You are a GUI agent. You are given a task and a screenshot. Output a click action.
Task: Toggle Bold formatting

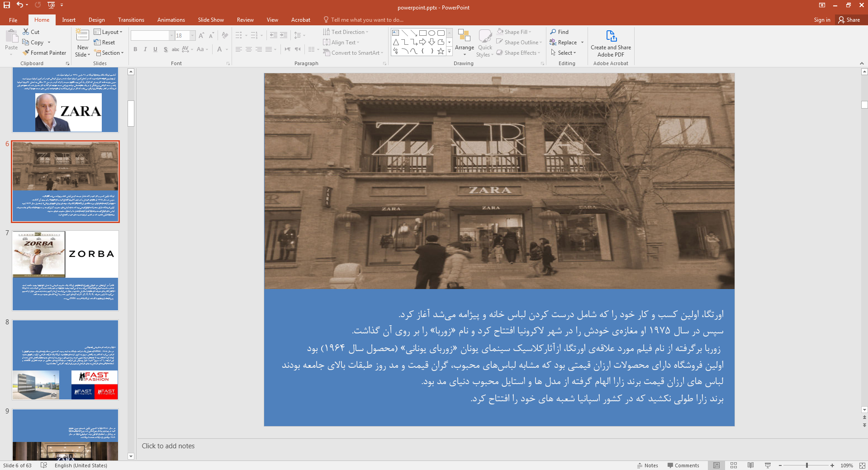click(135, 49)
